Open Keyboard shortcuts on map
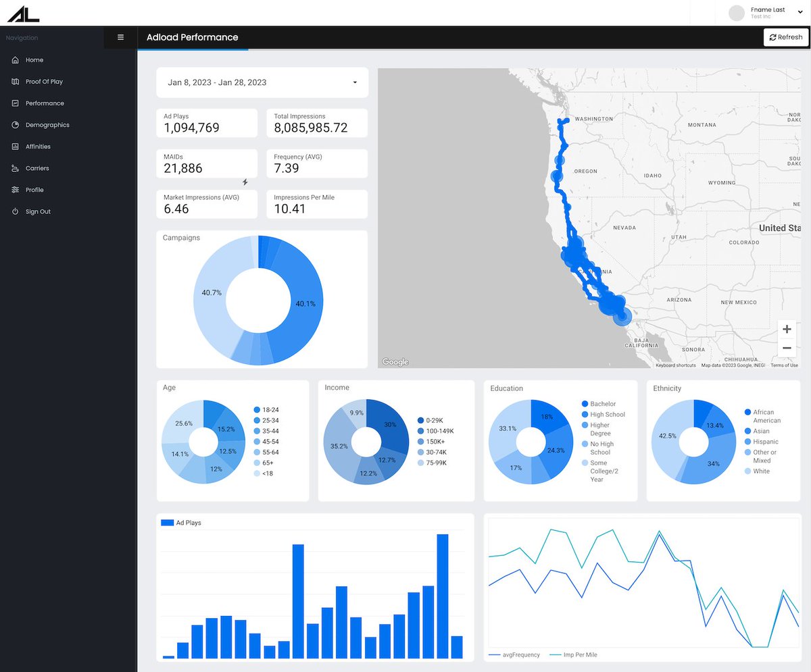This screenshot has width=811, height=672. 675,365
